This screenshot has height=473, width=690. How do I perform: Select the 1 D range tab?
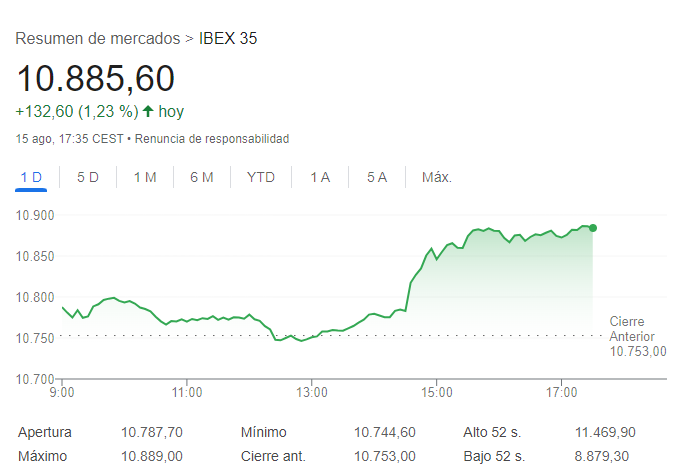pos(31,177)
